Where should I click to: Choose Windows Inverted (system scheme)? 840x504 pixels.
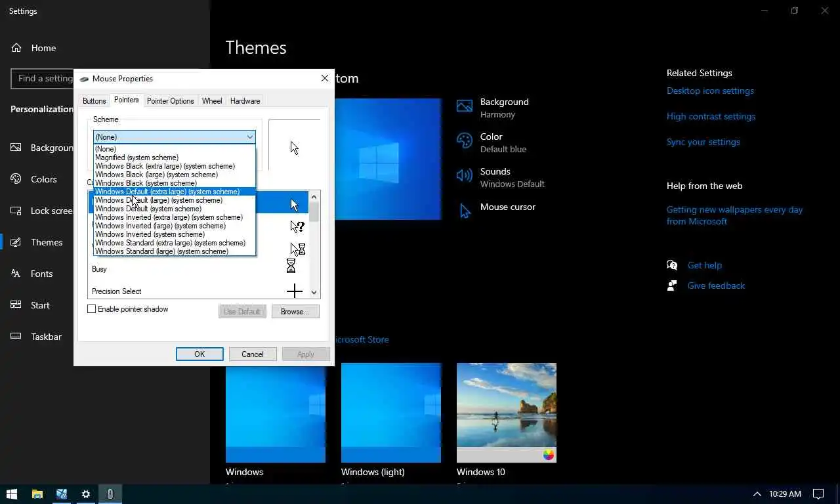(174, 234)
